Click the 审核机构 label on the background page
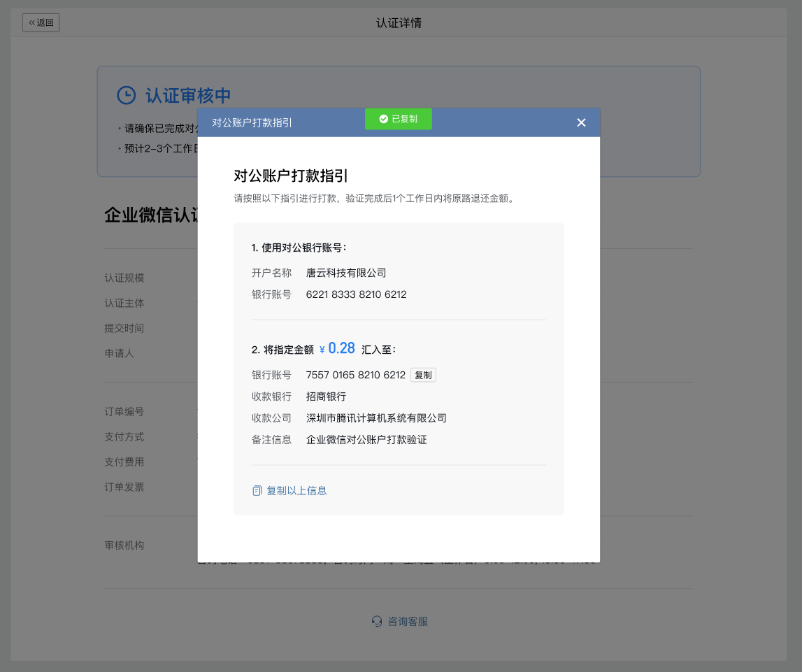The height and width of the screenshot is (672, 802). 124,545
